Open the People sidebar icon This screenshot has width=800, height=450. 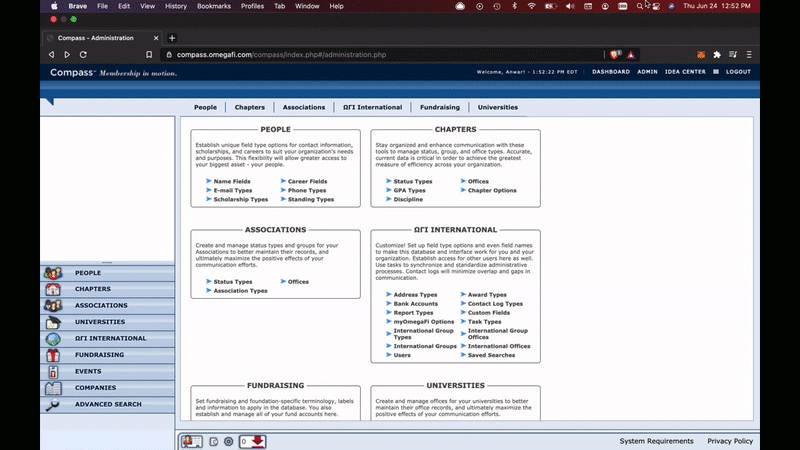(53, 273)
